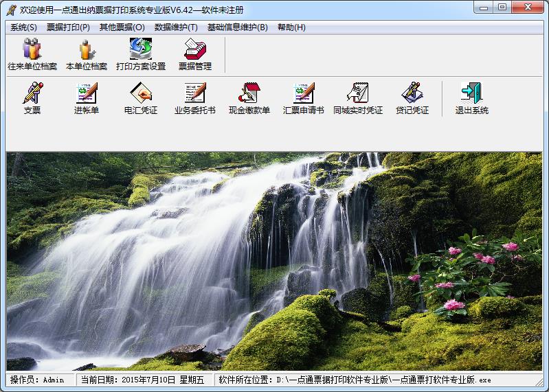Open the 进帐单 deposit slip form
The image size is (549, 392).
87,98
